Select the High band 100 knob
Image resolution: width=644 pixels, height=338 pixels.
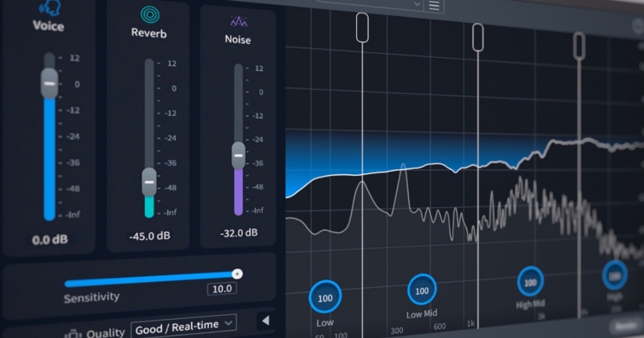614,275
